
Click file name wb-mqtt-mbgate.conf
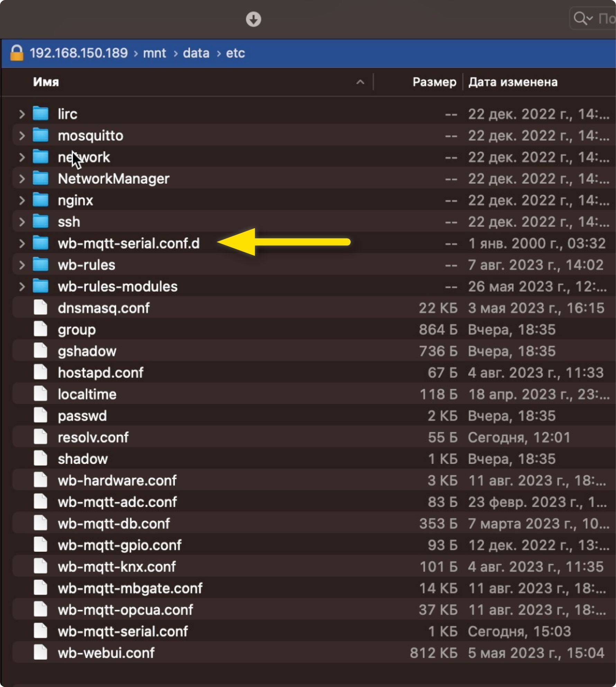(130, 588)
